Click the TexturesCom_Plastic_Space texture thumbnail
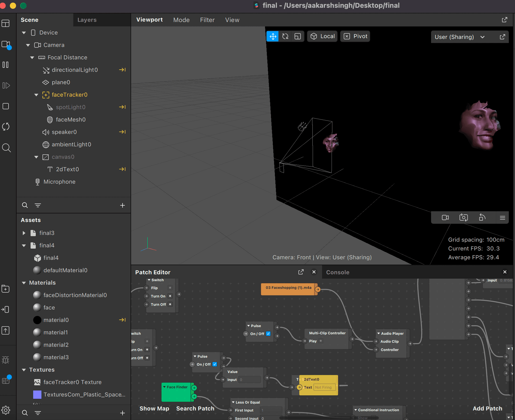Image resolution: width=515 pixels, height=420 pixels. pos(37,395)
